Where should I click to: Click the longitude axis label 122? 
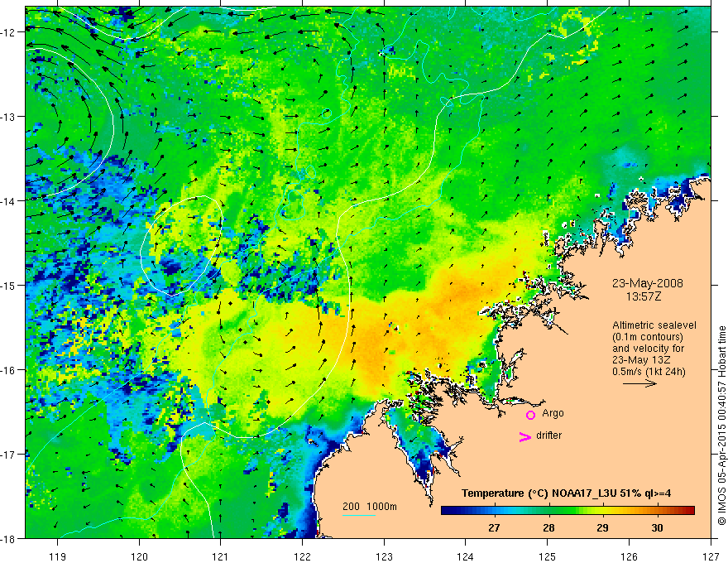(302, 556)
